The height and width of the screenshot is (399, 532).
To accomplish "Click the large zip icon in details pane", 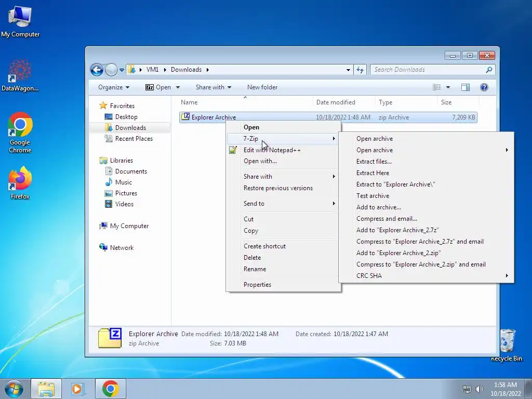I will click(x=110, y=338).
